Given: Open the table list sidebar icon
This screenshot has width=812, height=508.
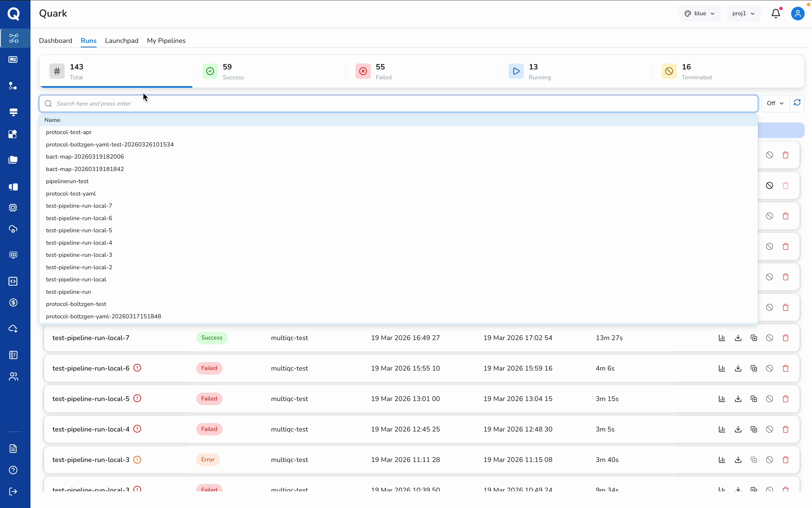Looking at the screenshot, I should [13, 355].
